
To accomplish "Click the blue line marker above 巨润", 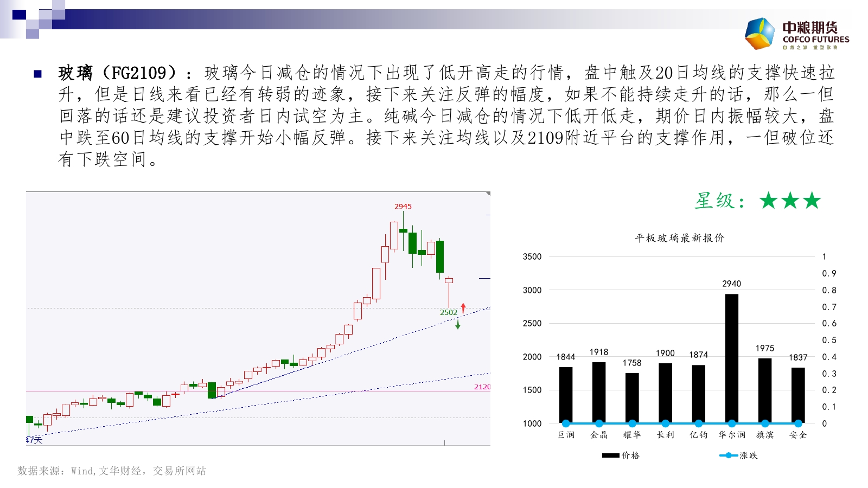I will click(x=566, y=423).
